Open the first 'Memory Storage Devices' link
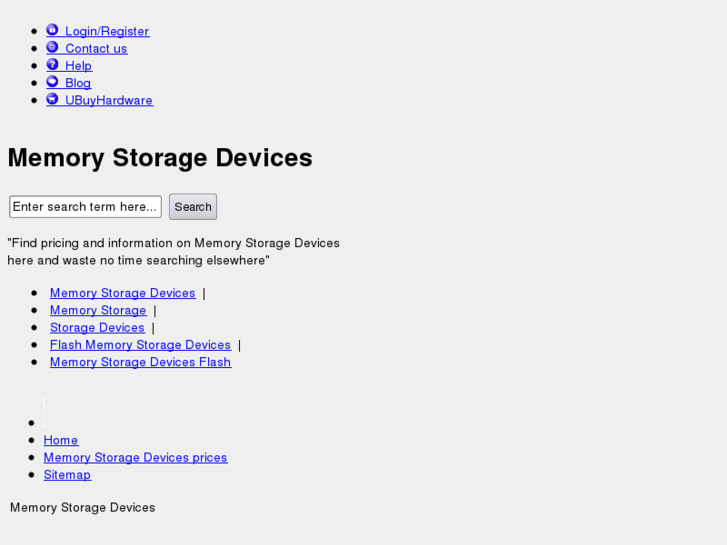 (x=123, y=293)
